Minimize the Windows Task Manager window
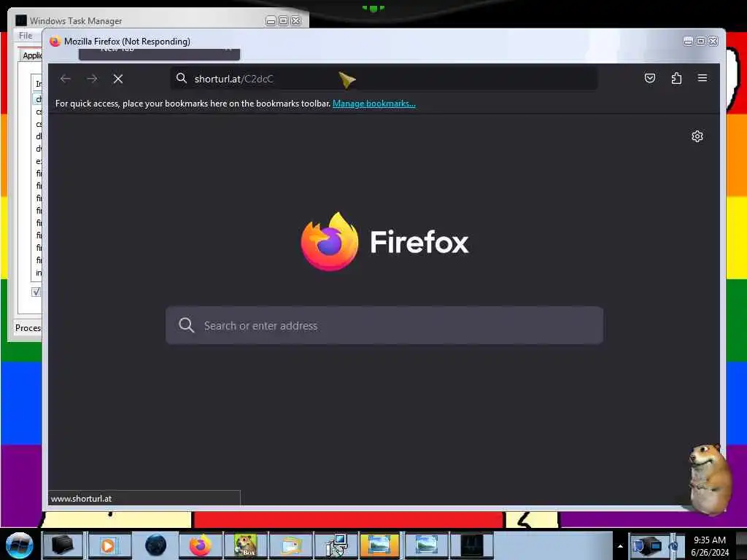 tap(271, 21)
